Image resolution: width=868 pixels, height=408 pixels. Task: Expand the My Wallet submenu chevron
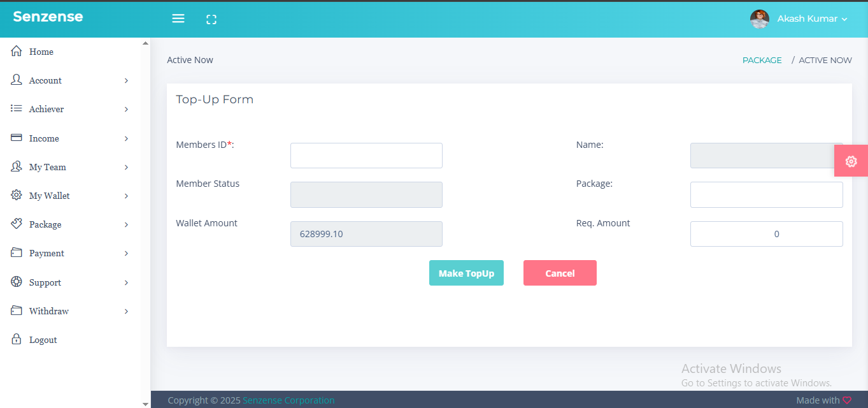pos(126,196)
